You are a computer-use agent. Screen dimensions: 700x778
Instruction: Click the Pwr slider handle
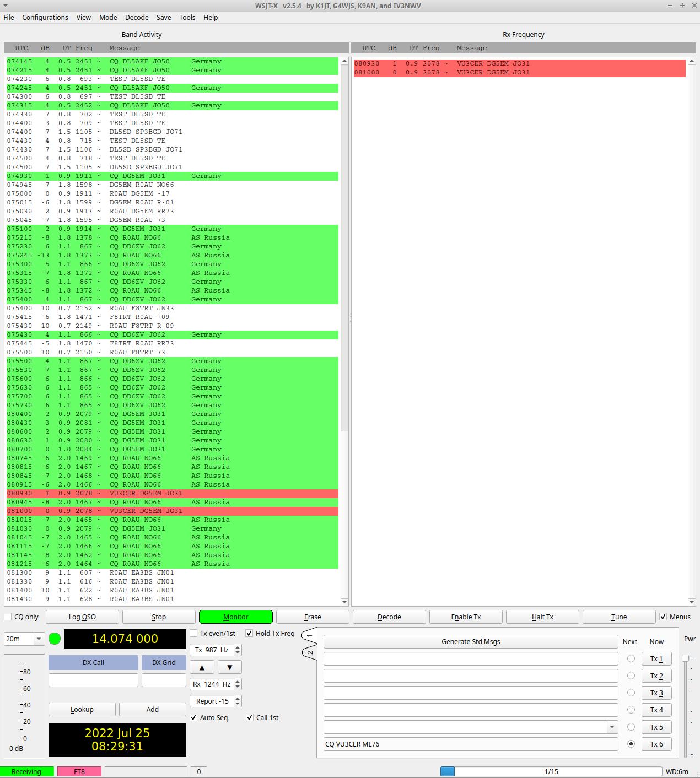[x=685, y=658]
